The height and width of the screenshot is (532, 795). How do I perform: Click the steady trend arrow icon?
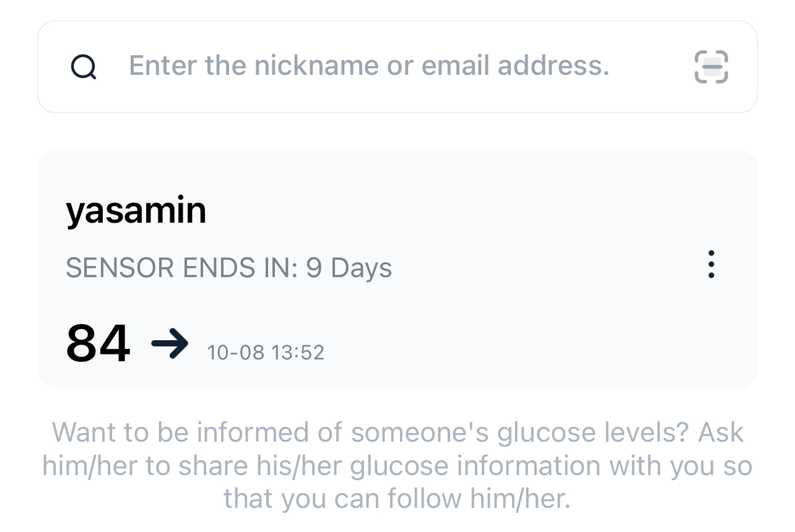tap(170, 344)
